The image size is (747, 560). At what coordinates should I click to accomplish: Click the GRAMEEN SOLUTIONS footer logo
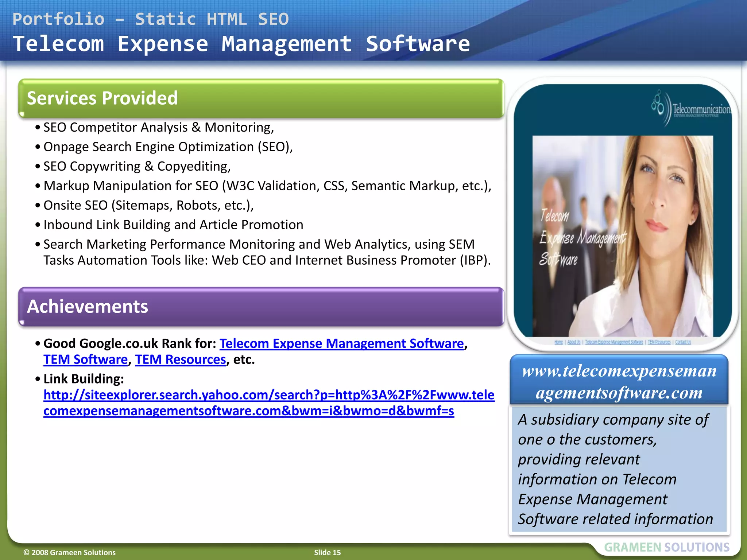[667, 547]
